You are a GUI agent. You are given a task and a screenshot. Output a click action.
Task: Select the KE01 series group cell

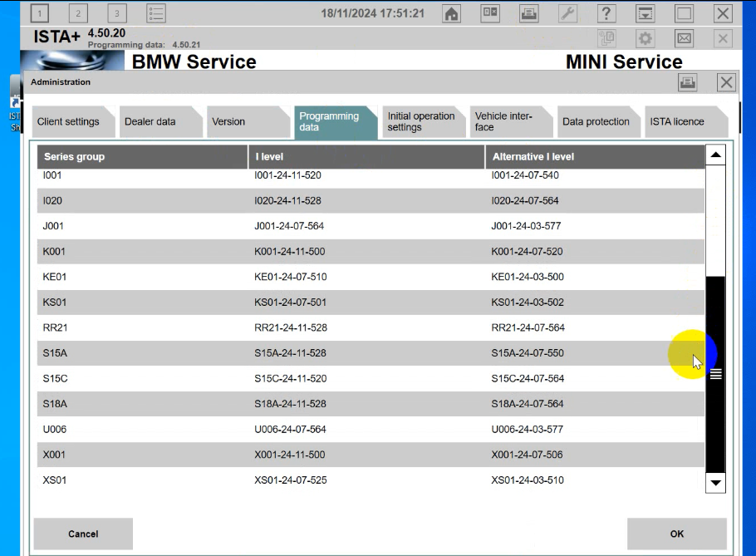[x=55, y=277]
